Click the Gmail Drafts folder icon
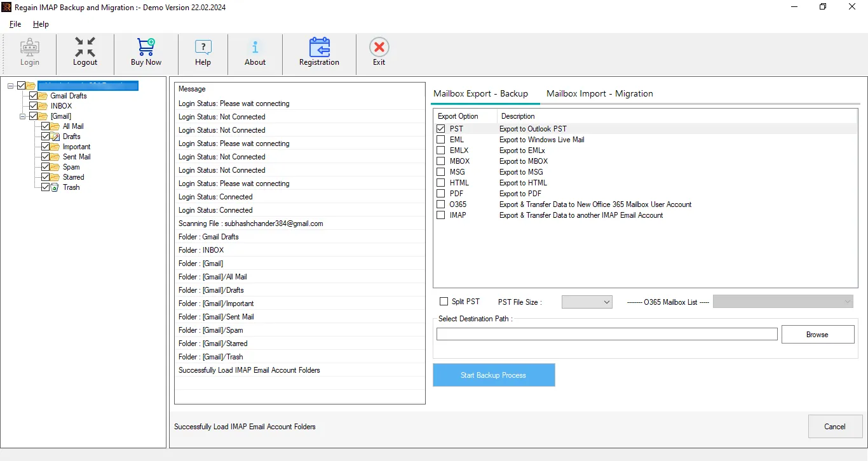 [x=43, y=96]
